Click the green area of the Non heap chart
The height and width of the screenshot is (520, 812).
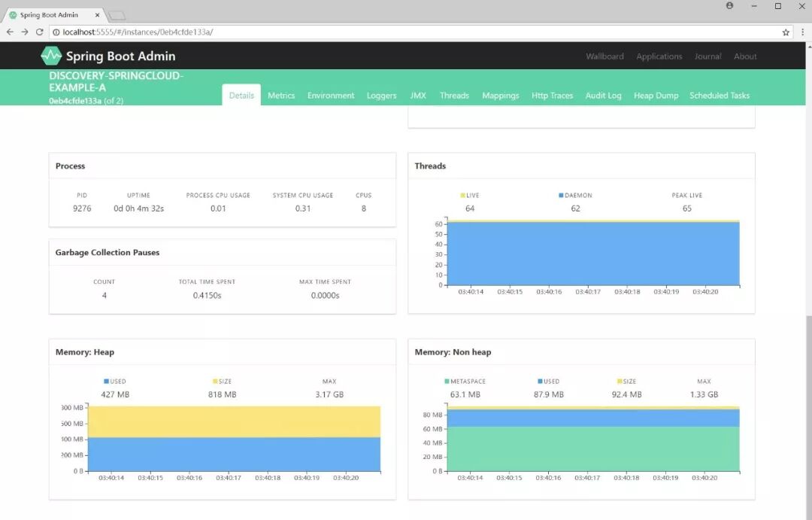tap(593, 449)
